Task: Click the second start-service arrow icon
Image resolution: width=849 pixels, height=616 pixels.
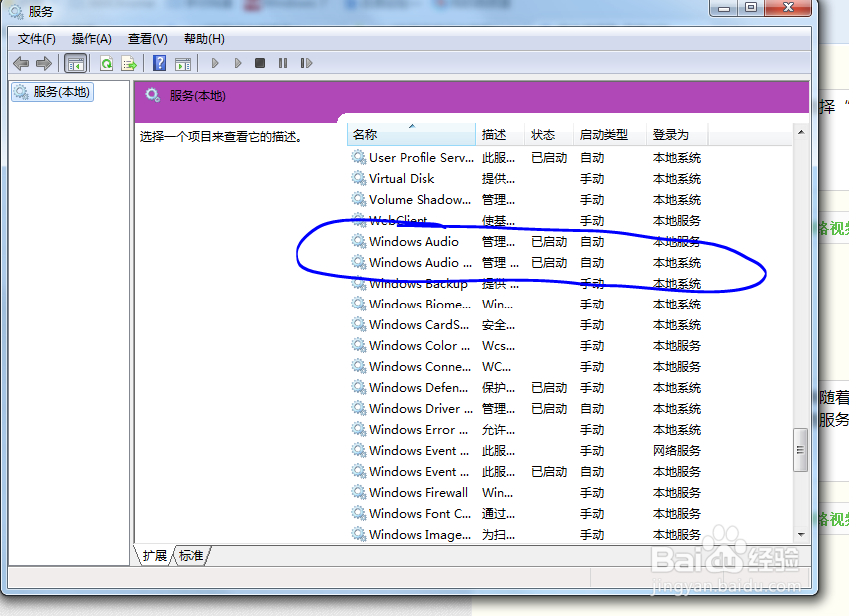Action: click(238, 63)
